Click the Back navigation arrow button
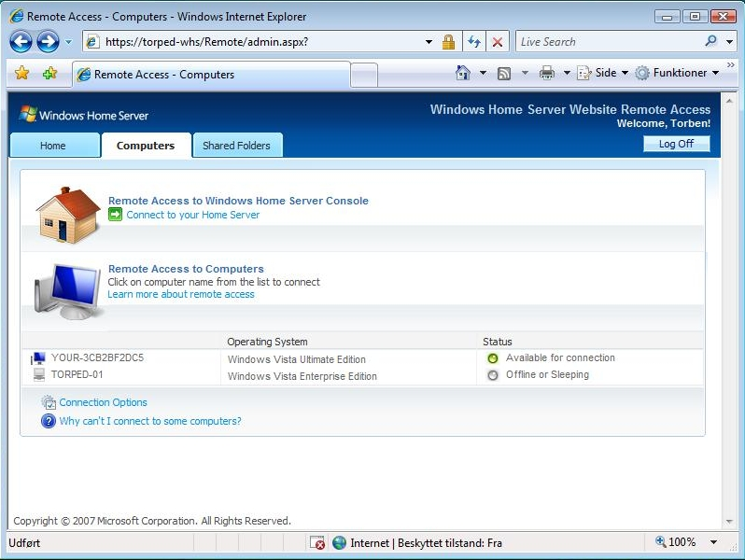Image resolution: width=745 pixels, height=560 pixels. click(21, 41)
